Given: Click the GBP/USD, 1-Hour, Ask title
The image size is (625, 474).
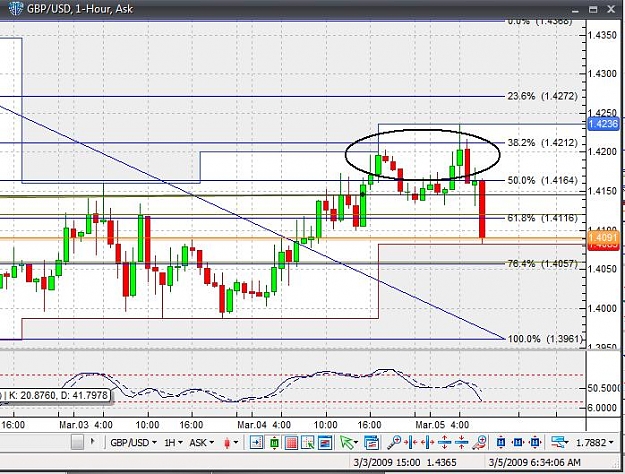Looking at the screenshot, I should coord(80,9).
